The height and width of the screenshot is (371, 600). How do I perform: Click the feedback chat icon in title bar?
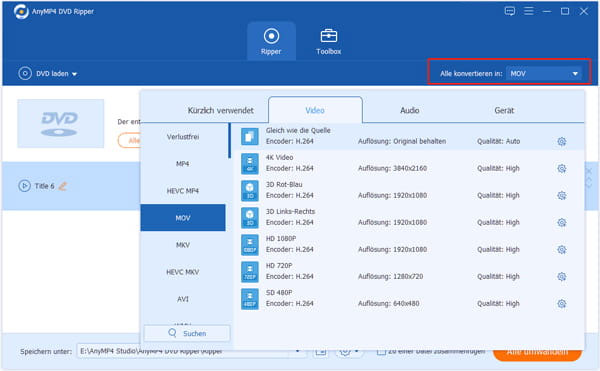point(509,11)
